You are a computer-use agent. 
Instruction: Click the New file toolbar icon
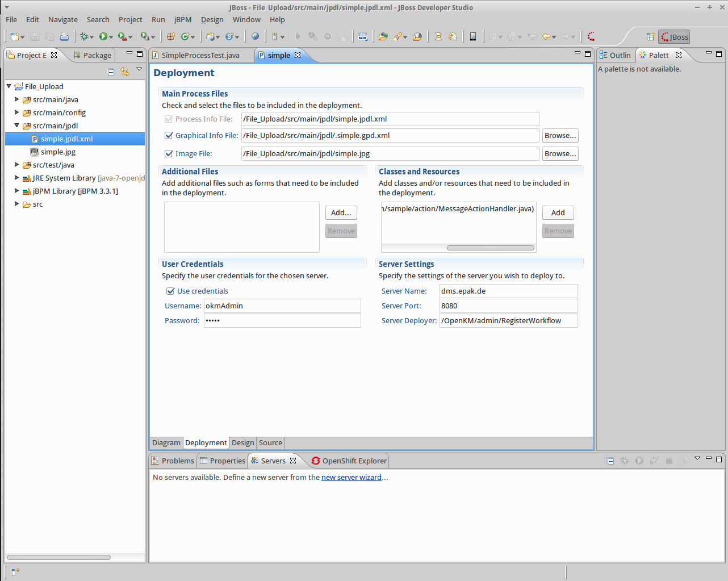[15, 37]
